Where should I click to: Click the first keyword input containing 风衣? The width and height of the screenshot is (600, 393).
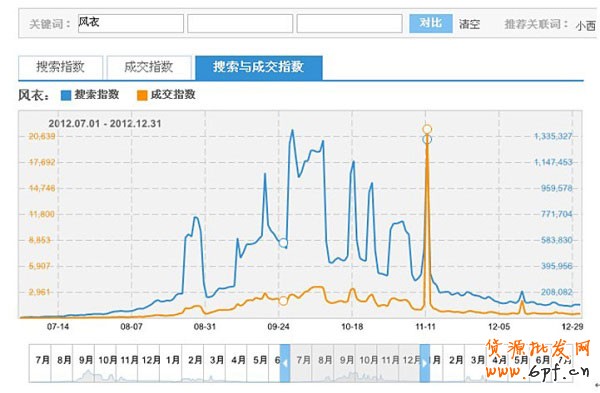coord(131,23)
